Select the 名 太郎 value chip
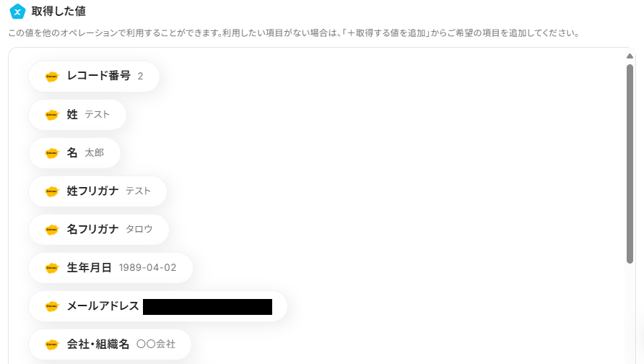644x364 pixels. (x=75, y=153)
